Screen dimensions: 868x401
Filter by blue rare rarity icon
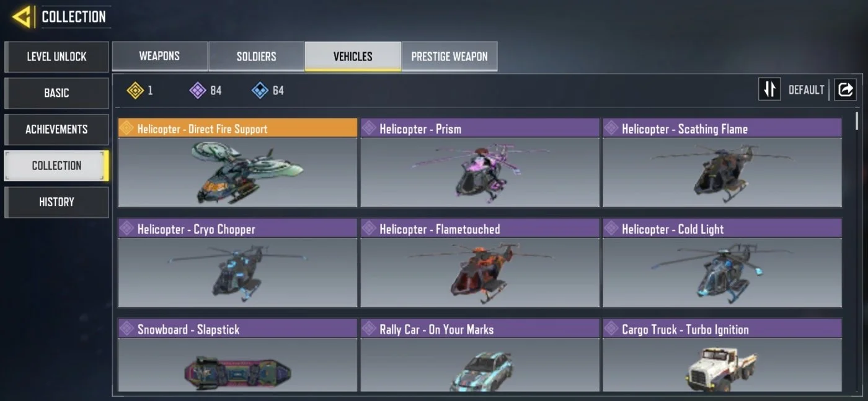260,91
